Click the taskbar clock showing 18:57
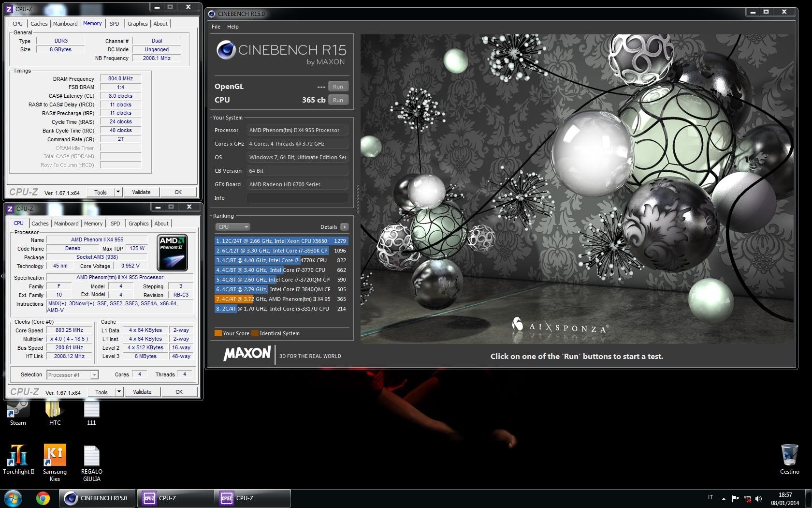 pos(785,499)
